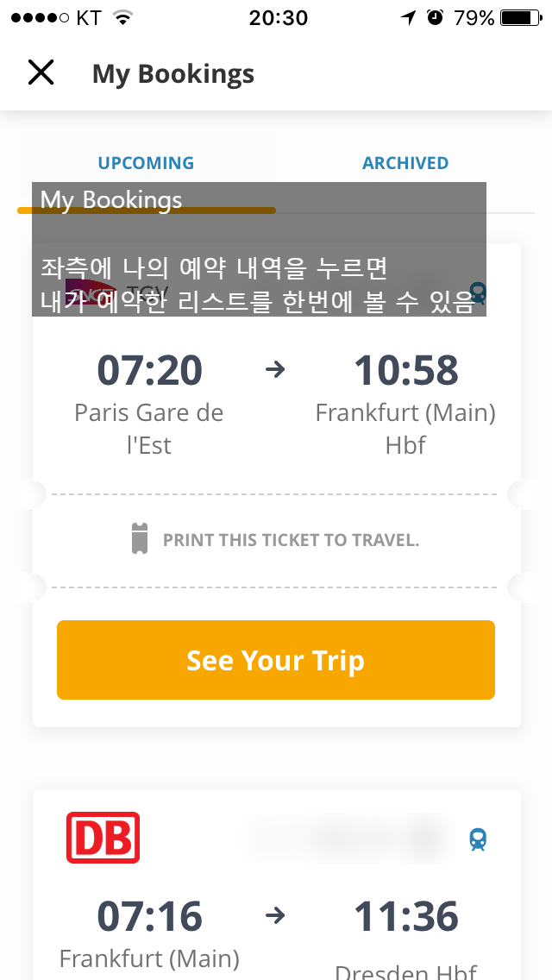
Task: Tap the Paris Gare de l'Est station
Action: pos(149,429)
